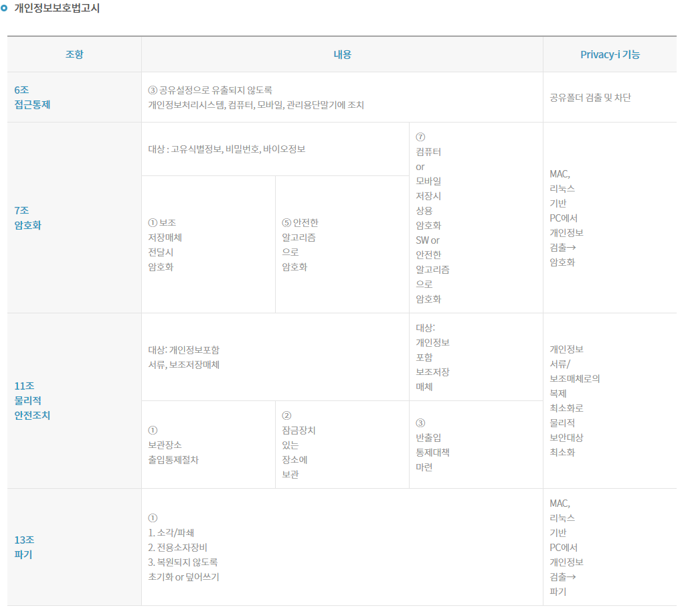Click the 13조 row's 검출→ 파기 cell
678x616 pixels.
610,547
